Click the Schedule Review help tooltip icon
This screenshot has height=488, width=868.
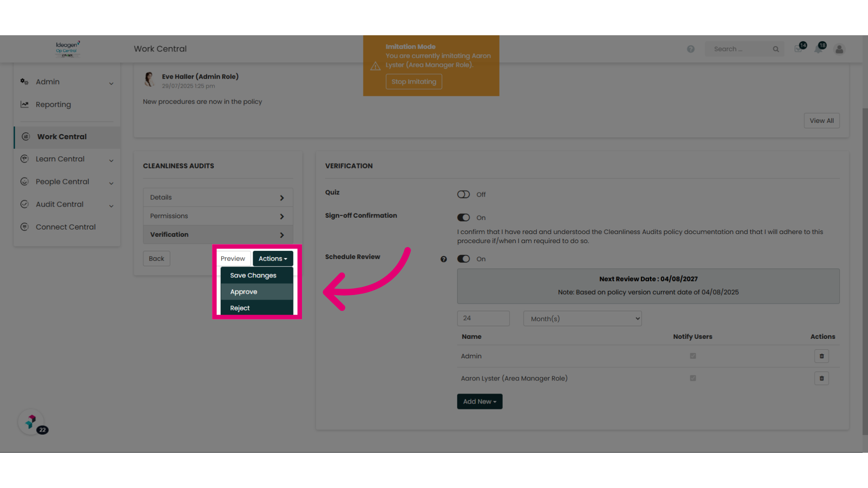(x=443, y=259)
